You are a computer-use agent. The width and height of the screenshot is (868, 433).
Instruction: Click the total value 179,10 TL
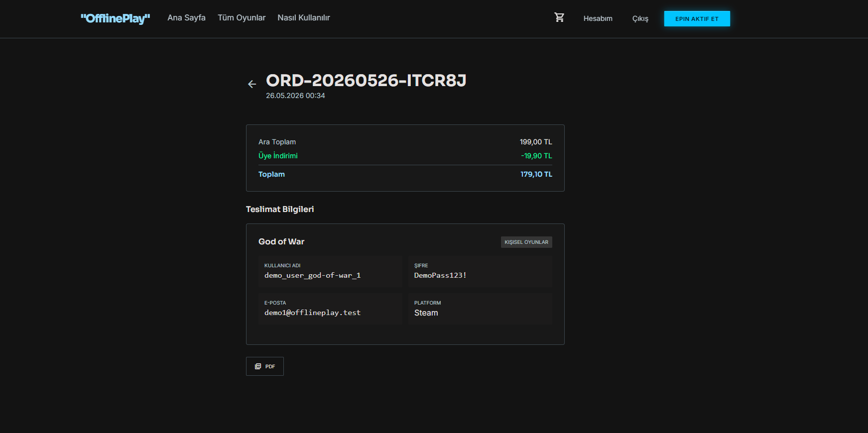coord(536,174)
